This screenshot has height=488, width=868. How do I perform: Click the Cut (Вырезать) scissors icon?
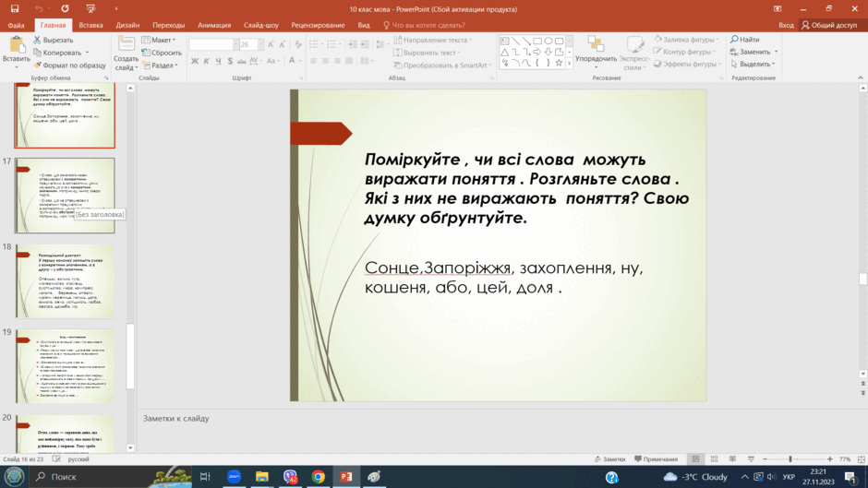pyautogui.click(x=37, y=40)
